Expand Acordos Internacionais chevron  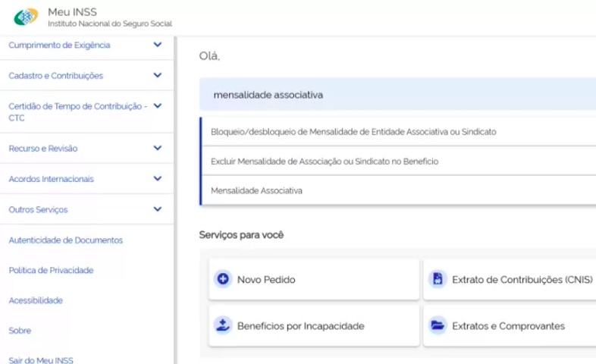pos(158,179)
